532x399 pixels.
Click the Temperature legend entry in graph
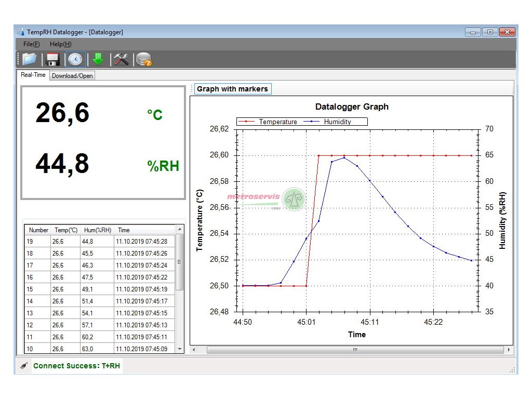point(268,122)
